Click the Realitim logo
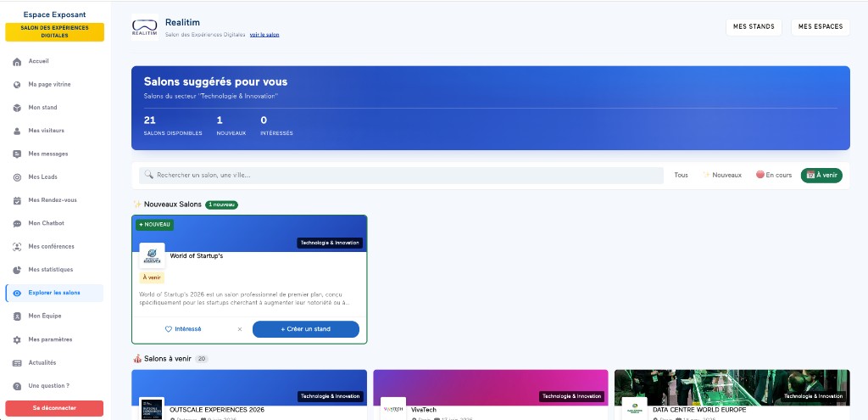 [144, 27]
